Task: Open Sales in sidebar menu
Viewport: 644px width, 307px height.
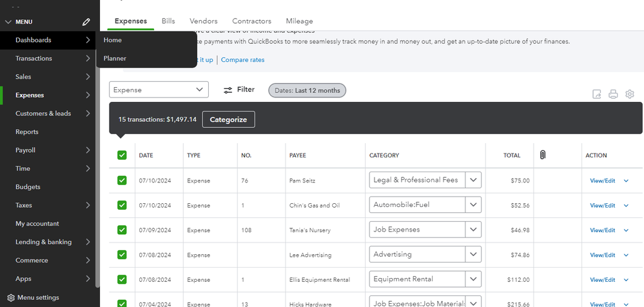Action: pos(48,77)
